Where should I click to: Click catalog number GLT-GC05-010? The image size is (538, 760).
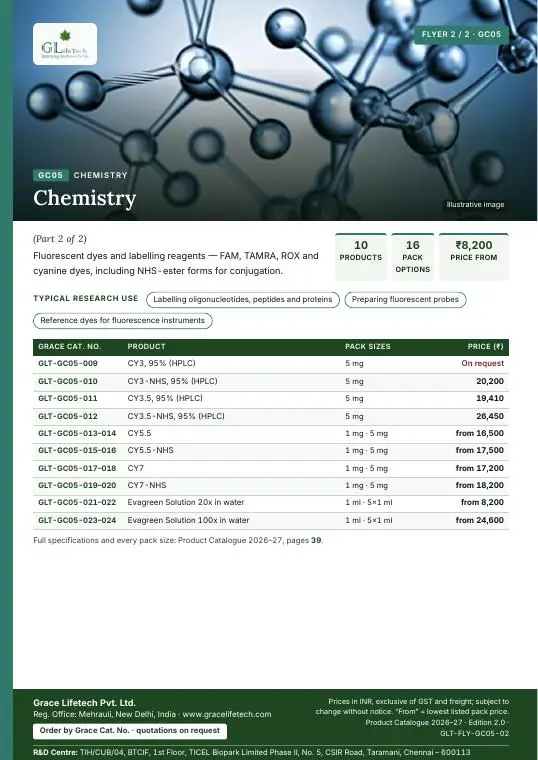click(68, 381)
